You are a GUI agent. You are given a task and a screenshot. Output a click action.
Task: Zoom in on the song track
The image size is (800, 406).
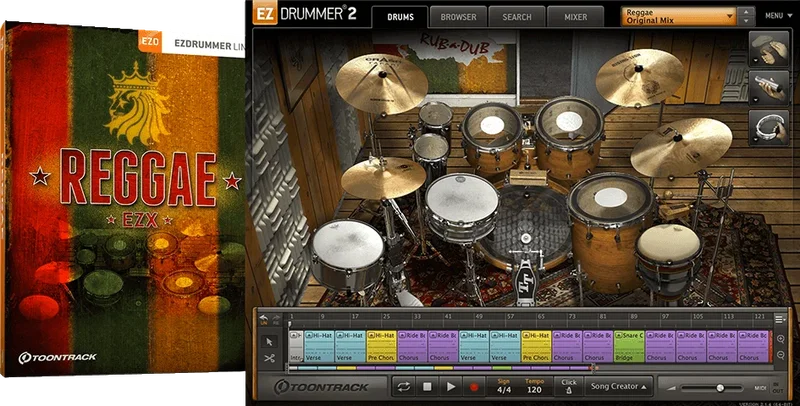781,339
